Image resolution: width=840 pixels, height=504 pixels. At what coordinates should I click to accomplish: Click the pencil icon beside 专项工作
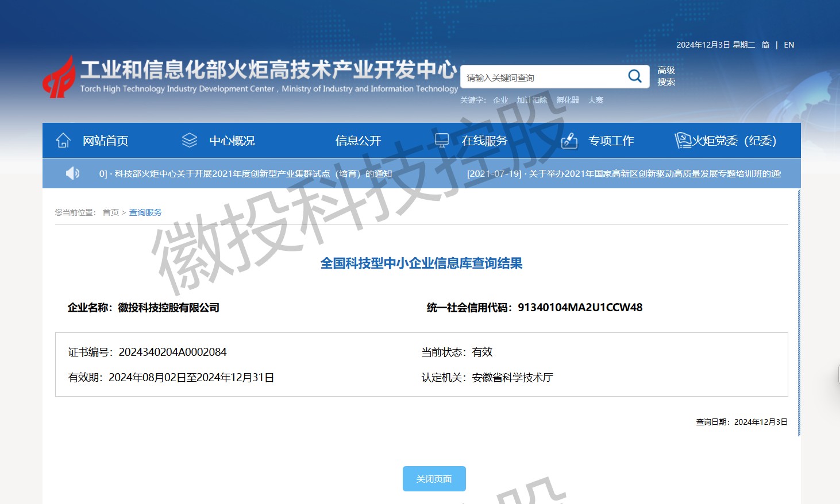point(569,141)
